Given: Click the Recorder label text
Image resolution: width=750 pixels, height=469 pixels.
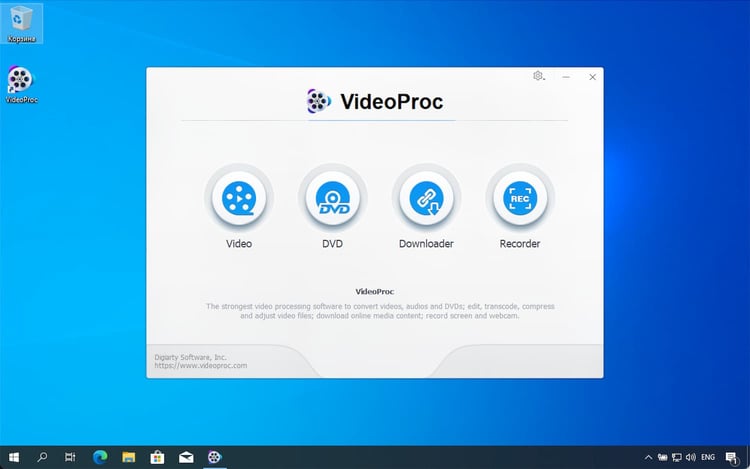Looking at the screenshot, I should (x=520, y=244).
